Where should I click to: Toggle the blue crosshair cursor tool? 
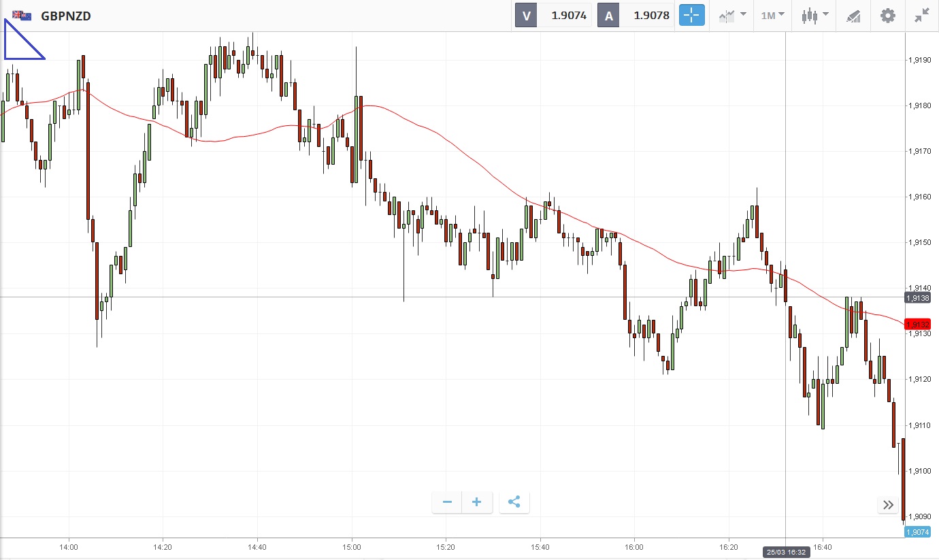tap(692, 15)
